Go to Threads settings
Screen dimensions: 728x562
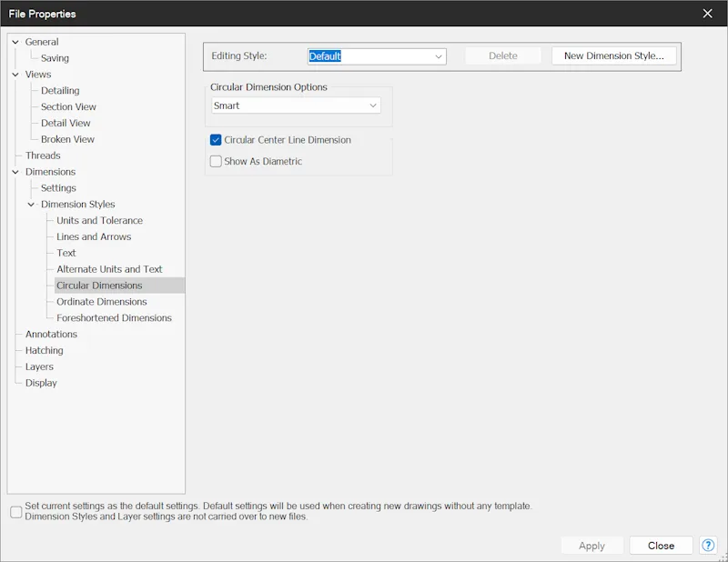point(43,156)
